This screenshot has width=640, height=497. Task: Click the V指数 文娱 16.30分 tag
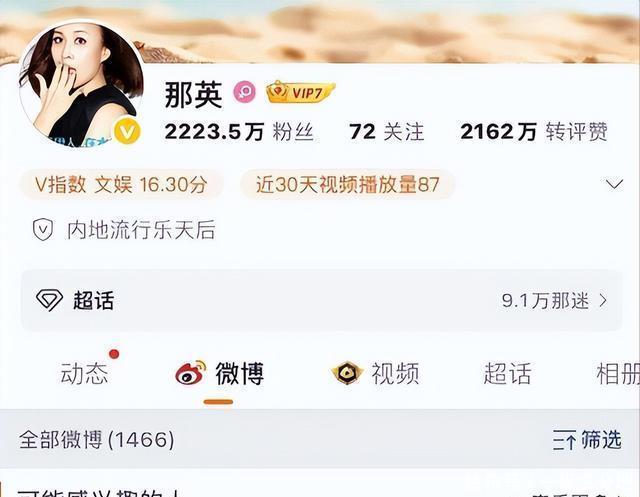click(x=121, y=184)
